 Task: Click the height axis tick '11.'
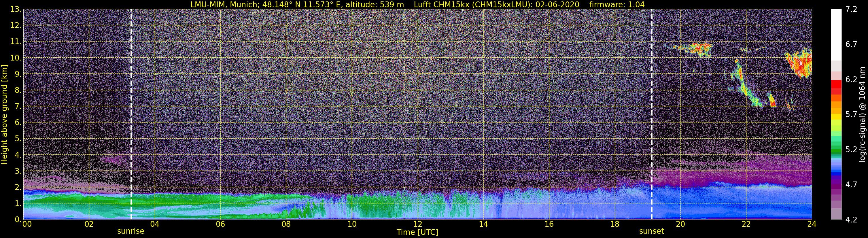tap(16, 42)
